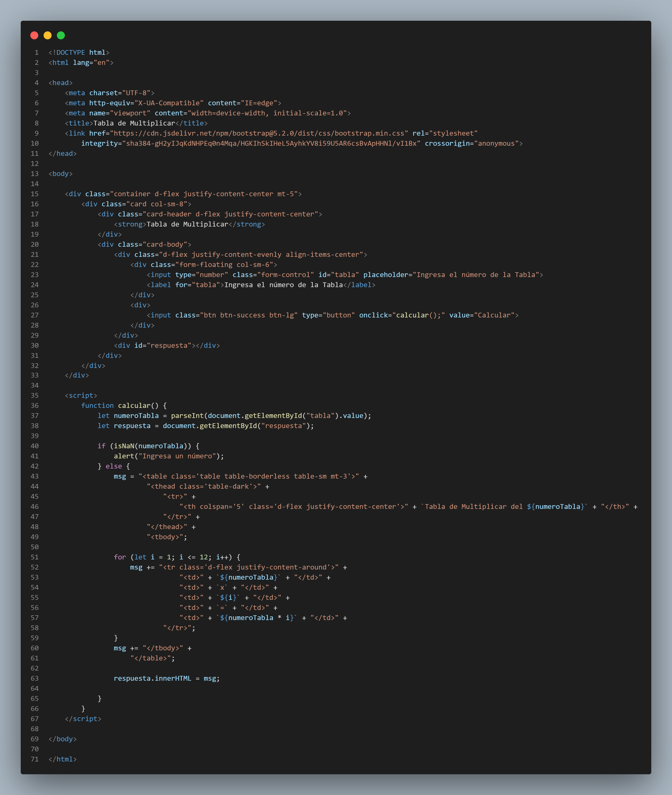This screenshot has width=672, height=795.
Task: Click the for loop header on line 51
Action: pyautogui.click(x=177, y=557)
